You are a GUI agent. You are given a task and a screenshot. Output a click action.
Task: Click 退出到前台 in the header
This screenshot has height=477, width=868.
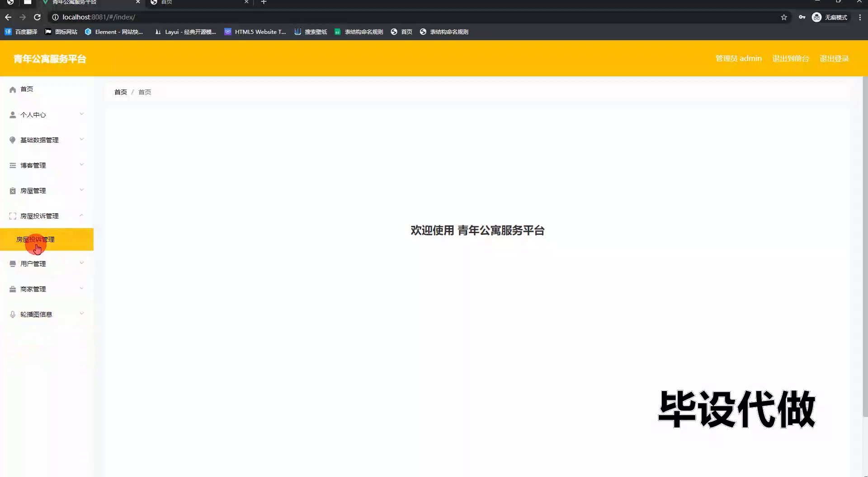(791, 59)
